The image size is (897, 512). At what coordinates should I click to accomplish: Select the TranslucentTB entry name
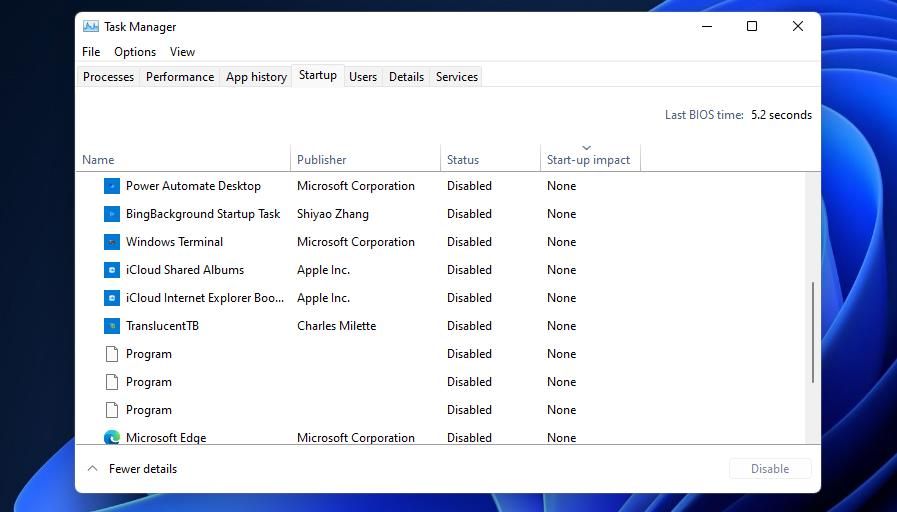pyautogui.click(x=162, y=326)
